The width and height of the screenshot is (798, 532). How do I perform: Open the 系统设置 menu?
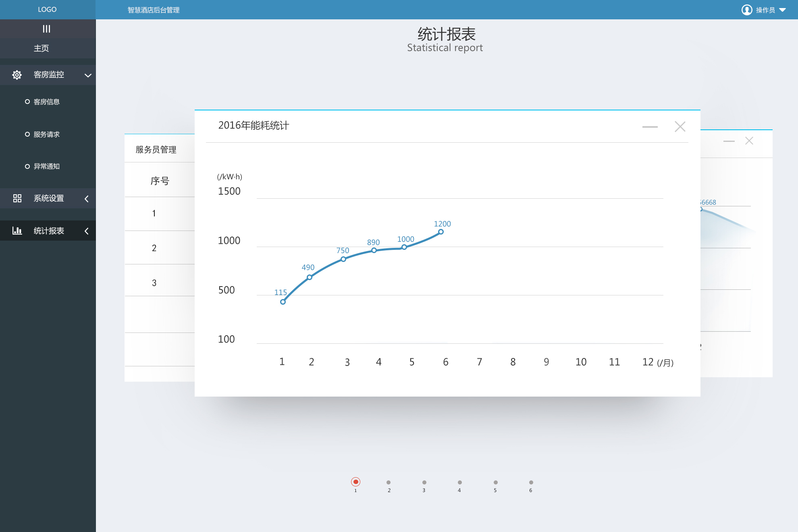coord(48,198)
